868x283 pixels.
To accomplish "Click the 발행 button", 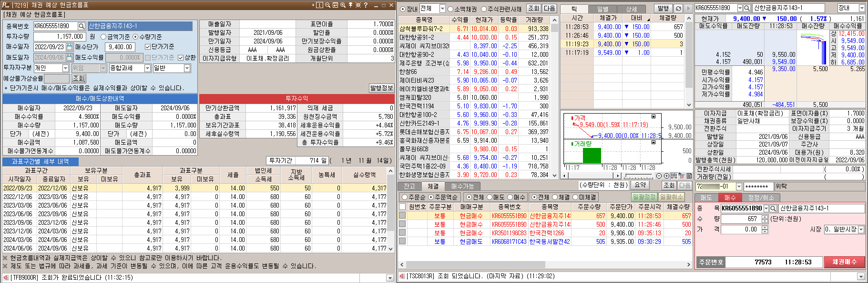I will point(663,8).
